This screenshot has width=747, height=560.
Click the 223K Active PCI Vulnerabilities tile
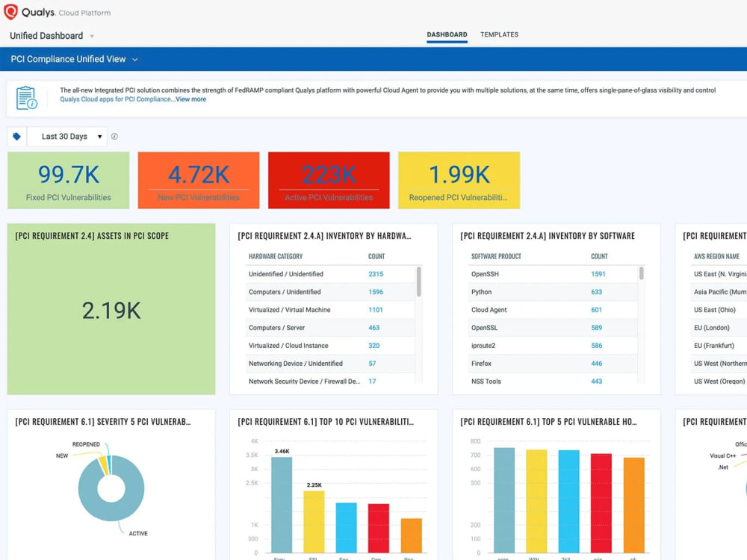click(x=329, y=181)
